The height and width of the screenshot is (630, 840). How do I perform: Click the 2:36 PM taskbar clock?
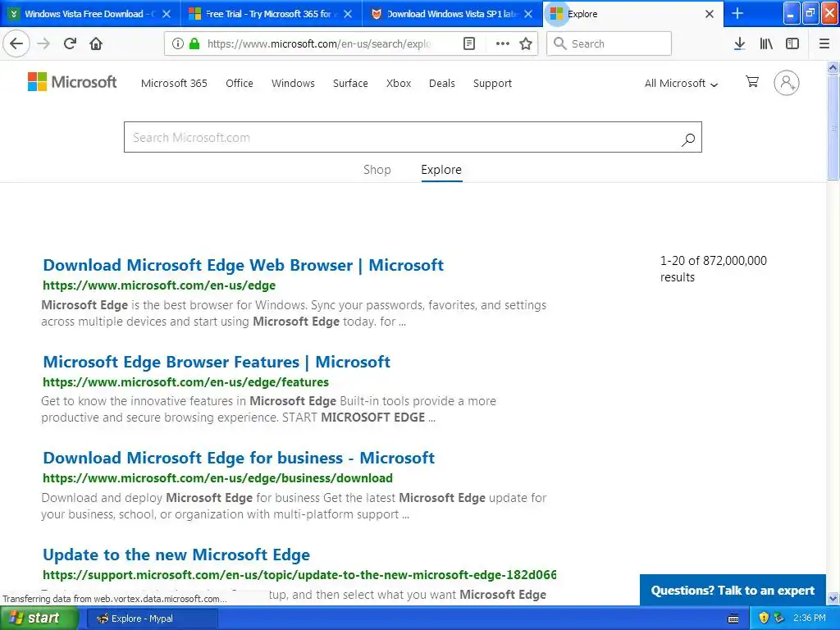point(810,618)
